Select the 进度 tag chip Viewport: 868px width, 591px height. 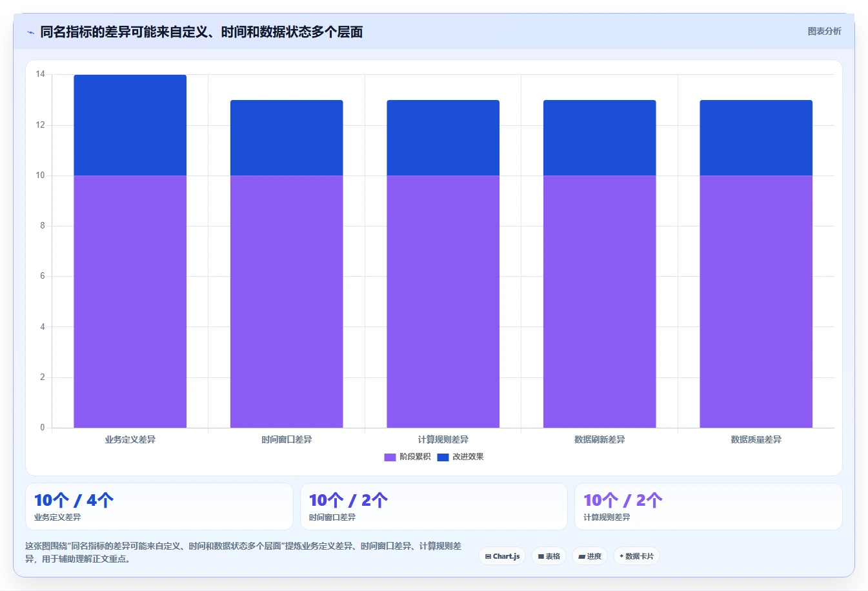point(590,556)
